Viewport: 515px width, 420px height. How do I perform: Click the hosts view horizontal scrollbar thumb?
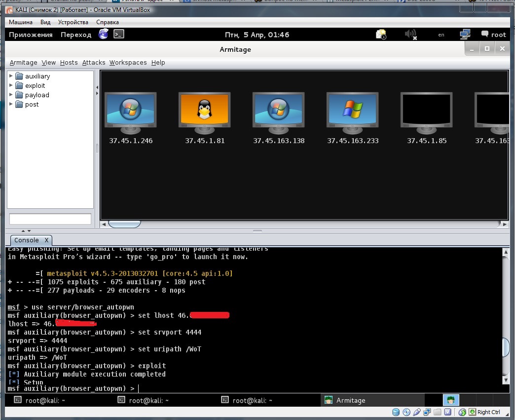point(124,224)
